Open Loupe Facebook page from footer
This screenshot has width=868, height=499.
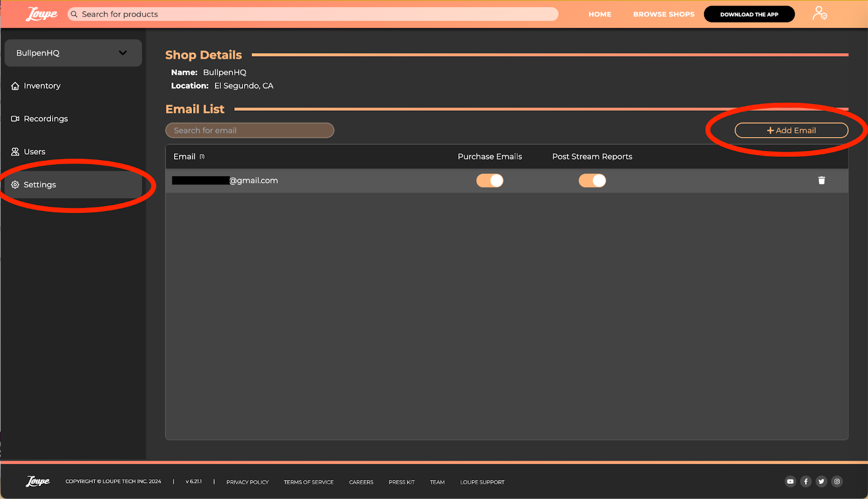[x=806, y=482]
